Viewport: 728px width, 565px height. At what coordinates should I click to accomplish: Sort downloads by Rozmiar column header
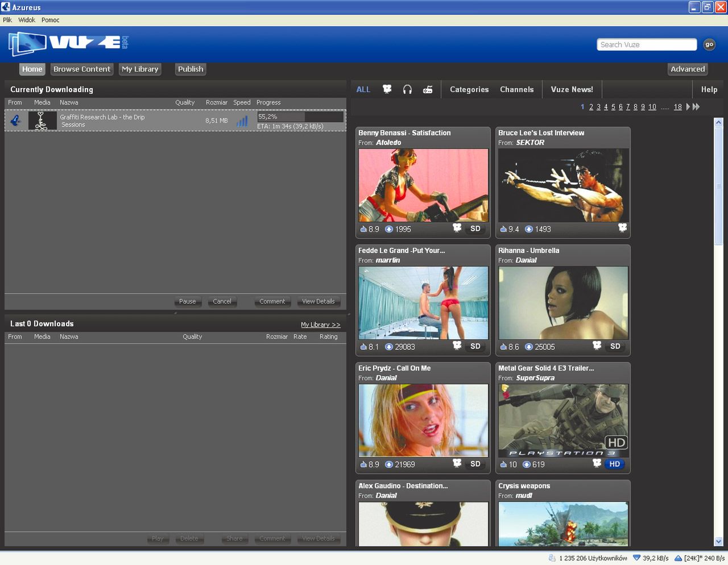pos(217,102)
